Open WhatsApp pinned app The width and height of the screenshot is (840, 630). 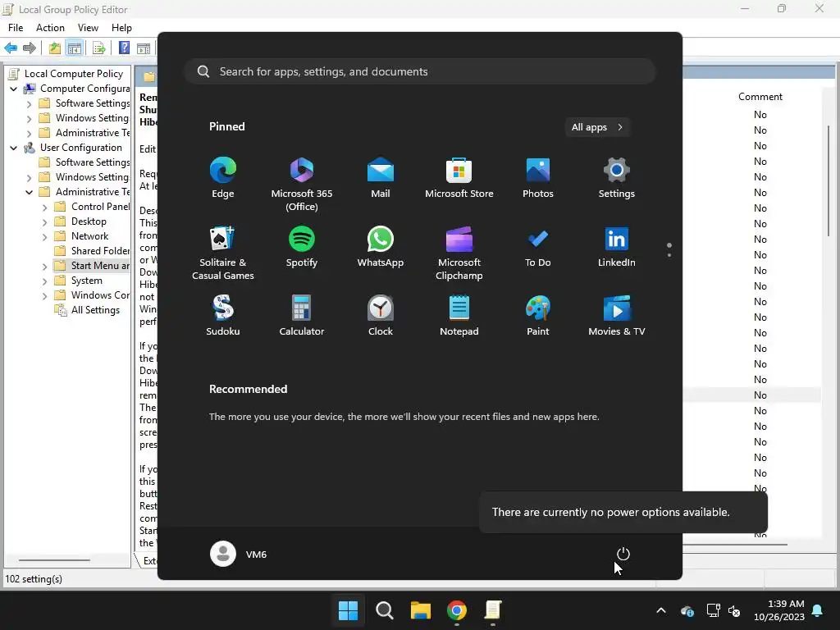(381, 247)
